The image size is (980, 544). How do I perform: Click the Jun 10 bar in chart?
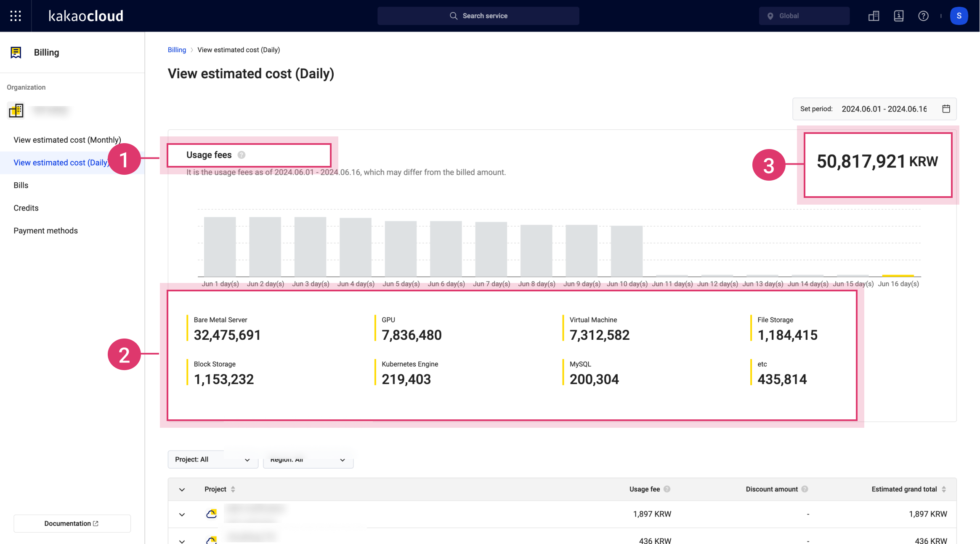pyautogui.click(x=627, y=251)
